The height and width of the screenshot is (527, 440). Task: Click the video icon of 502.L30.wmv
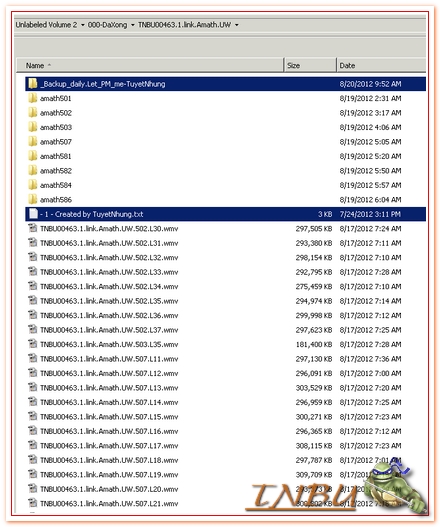click(33, 228)
